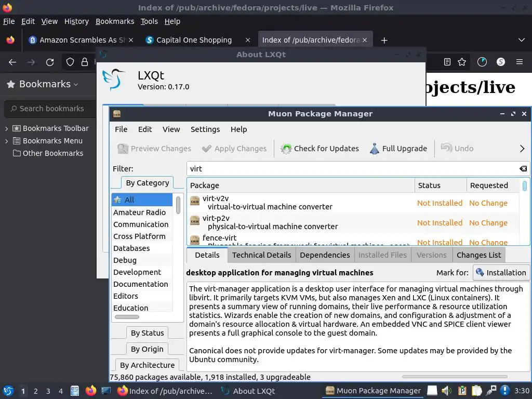Click the Capital One Shopping extension icon in toolbar

[x=501, y=62]
